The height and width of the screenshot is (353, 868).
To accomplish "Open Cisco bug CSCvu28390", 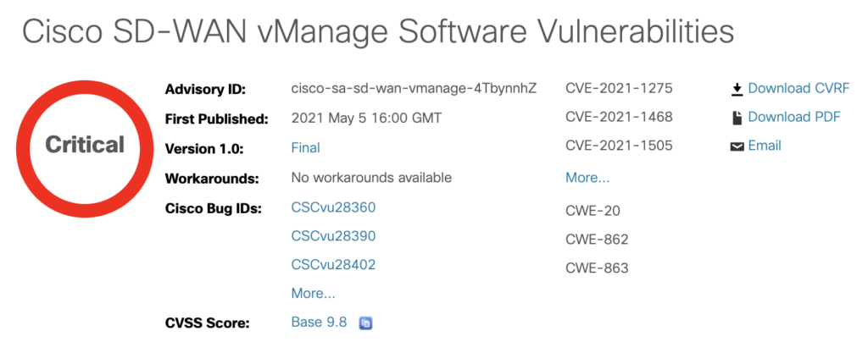I will [x=333, y=235].
